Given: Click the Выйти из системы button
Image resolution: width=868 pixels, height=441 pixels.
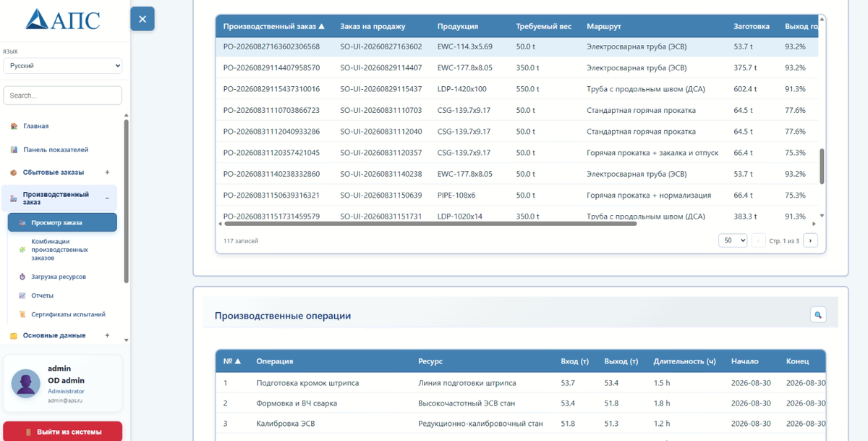Looking at the screenshot, I should click(63, 432).
